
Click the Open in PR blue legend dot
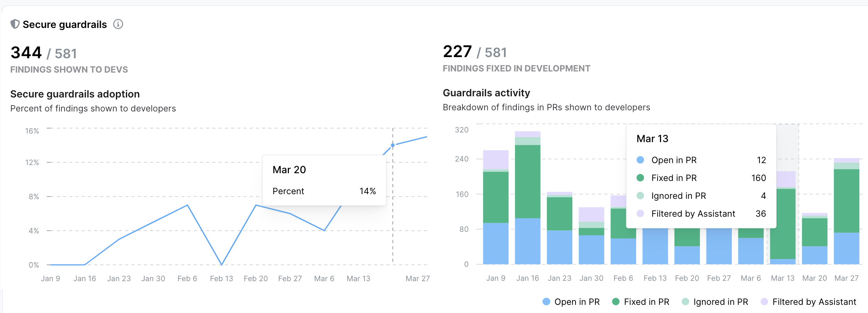click(x=546, y=302)
